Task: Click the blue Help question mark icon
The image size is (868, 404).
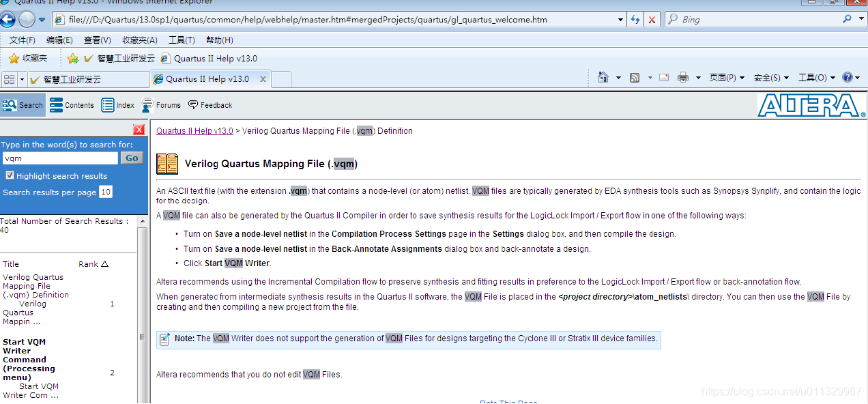Action: coord(848,78)
